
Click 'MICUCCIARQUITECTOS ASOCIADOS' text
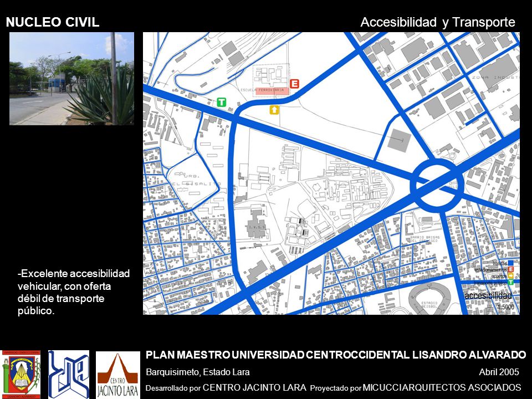click(x=442, y=387)
